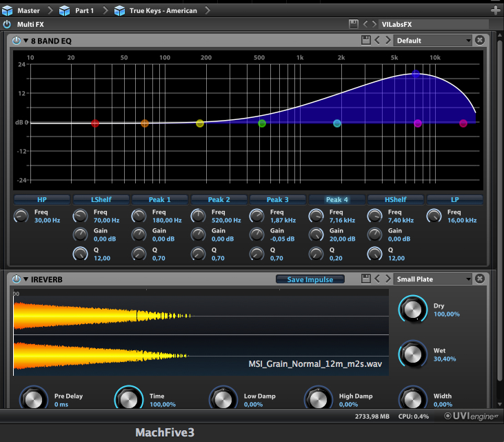Save the Multi FX preset
The width and height of the screenshot is (504, 442).
coord(354,24)
